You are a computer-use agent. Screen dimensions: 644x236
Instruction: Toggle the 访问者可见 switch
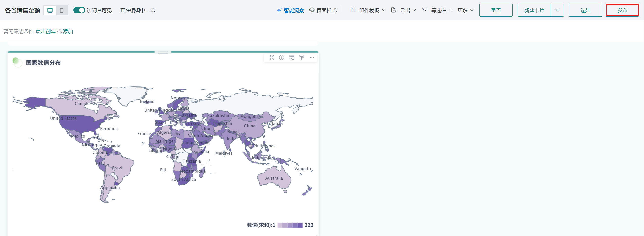[79, 10]
